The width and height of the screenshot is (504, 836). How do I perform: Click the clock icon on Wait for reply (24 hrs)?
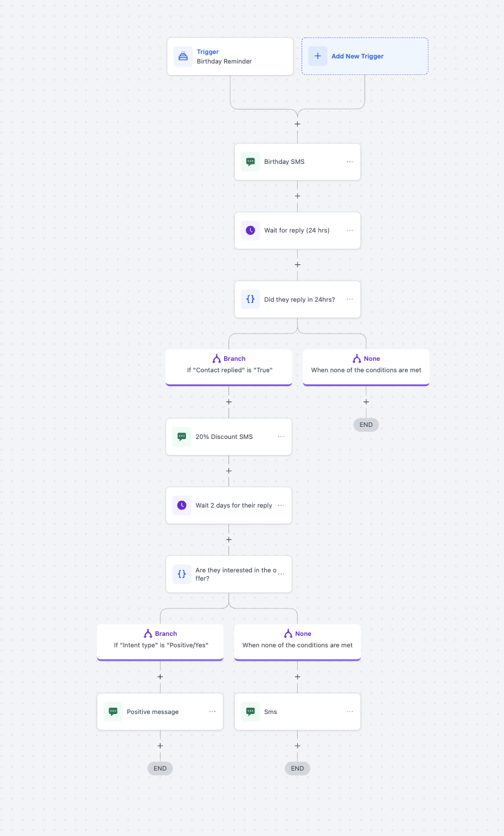coord(251,231)
